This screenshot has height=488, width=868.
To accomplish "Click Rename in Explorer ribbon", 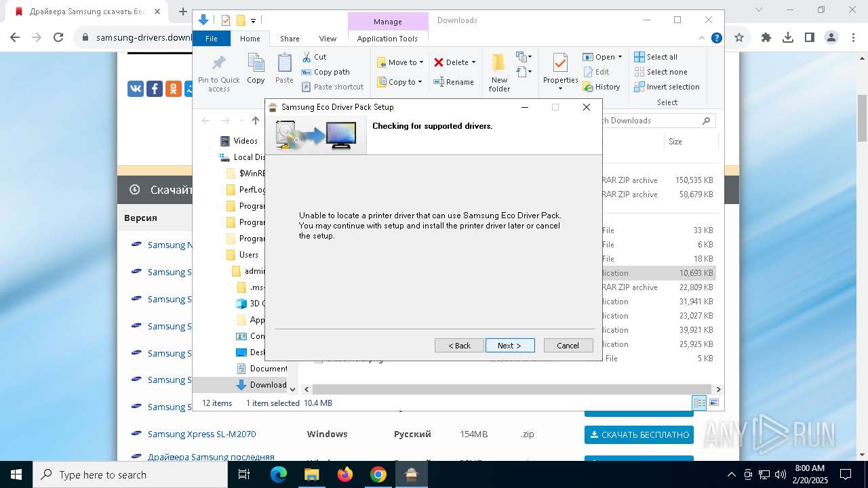I will [x=454, y=82].
